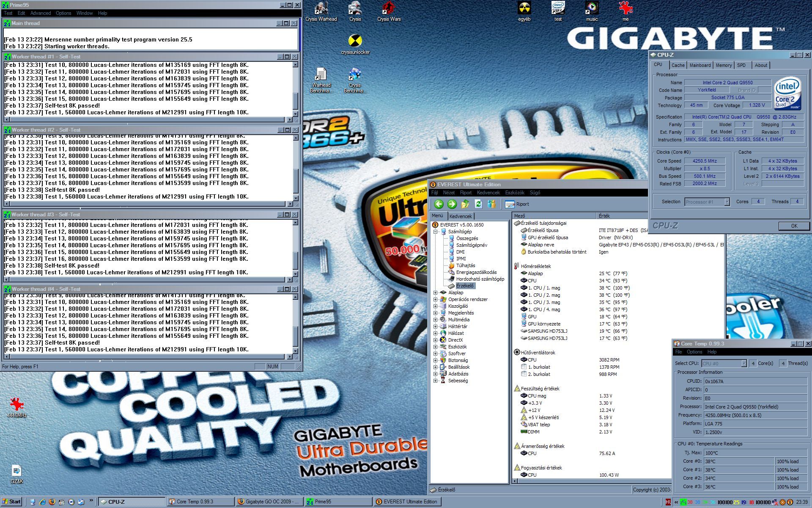Expand Hálózat tree node
This screenshot has height=508, width=812.
pyautogui.click(x=435, y=333)
